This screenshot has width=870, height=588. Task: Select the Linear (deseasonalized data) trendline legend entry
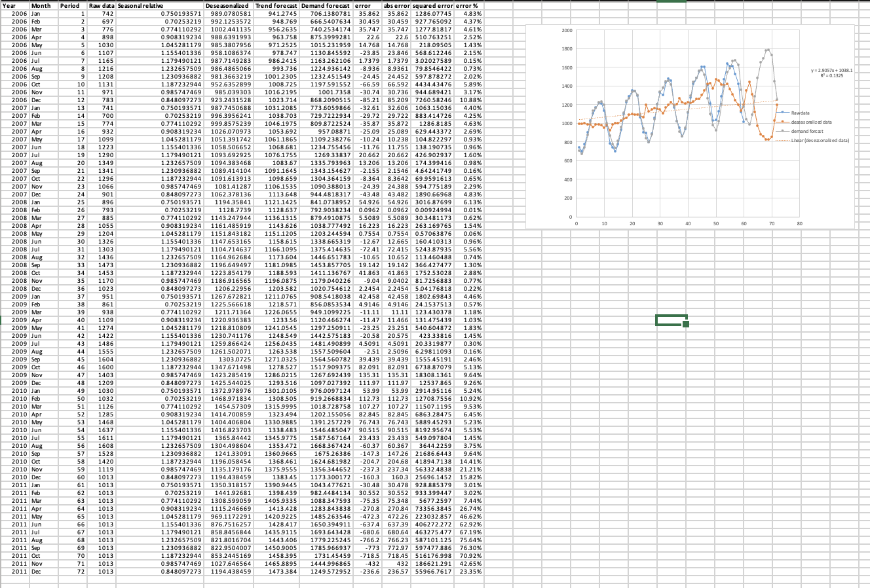pos(821,140)
